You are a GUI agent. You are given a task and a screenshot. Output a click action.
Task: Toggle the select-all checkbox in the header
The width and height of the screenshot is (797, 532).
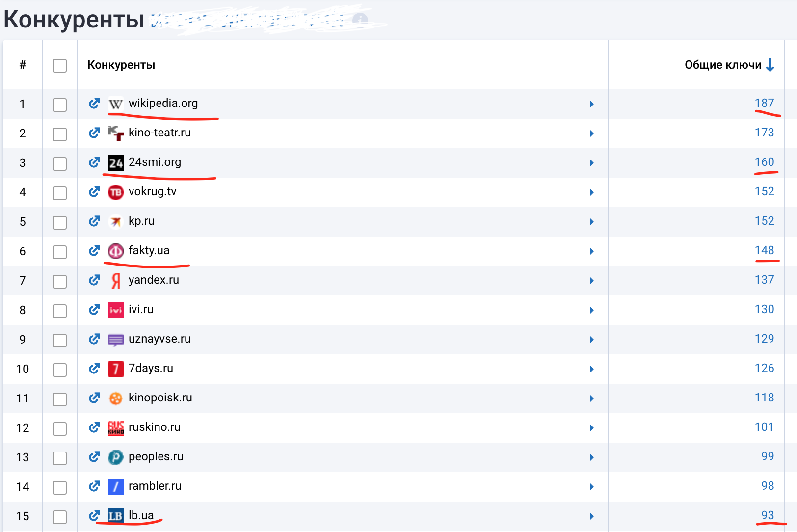[60, 66]
